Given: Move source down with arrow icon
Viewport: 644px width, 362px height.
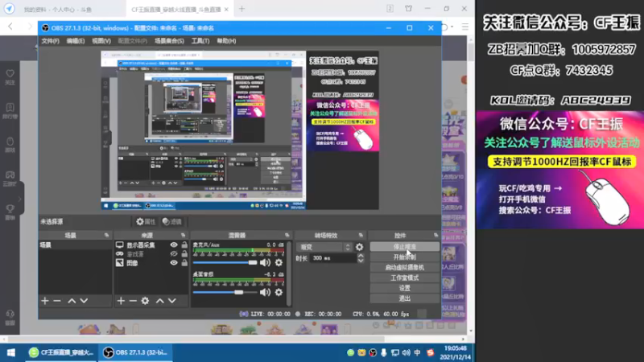Looking at the screenshot, I should point(172,301).
